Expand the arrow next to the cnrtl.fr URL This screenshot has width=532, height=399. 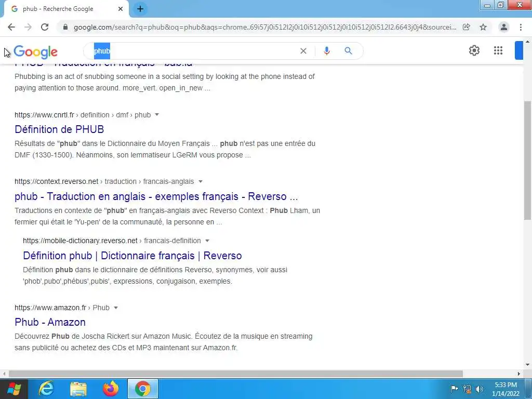pos(157,115)
